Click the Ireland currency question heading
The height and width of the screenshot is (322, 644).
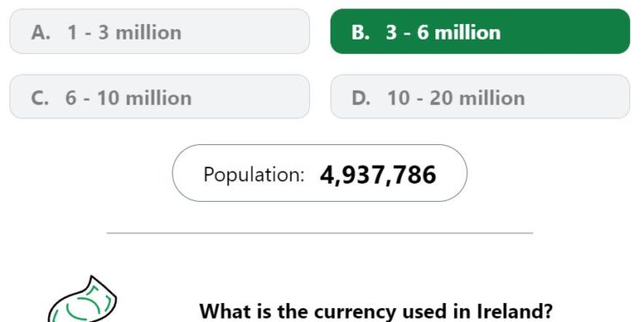pos(376,312)
